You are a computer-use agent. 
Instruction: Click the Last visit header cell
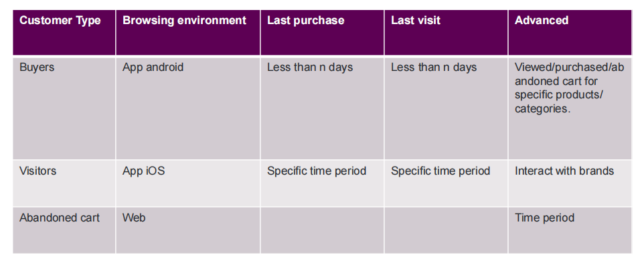(x=446, y=33)
